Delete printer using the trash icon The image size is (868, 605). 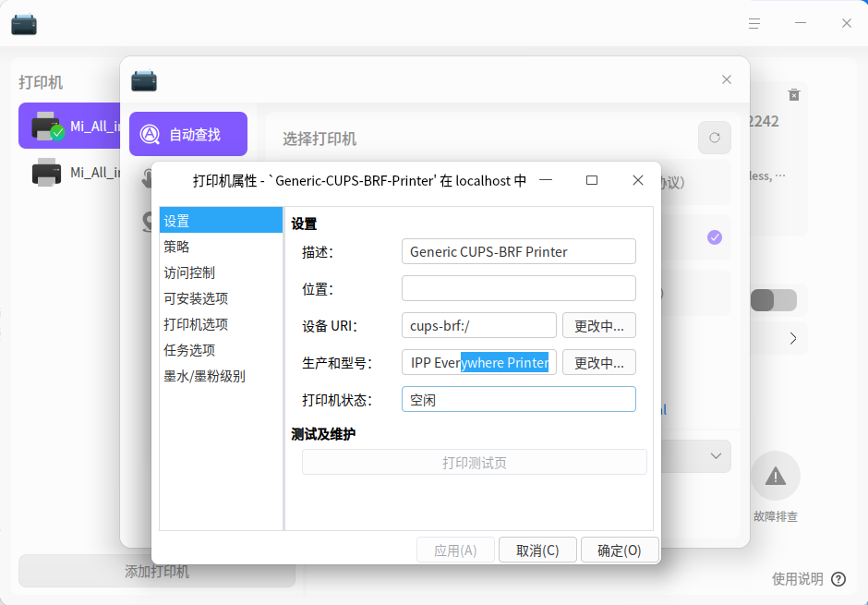click(794, 94)
